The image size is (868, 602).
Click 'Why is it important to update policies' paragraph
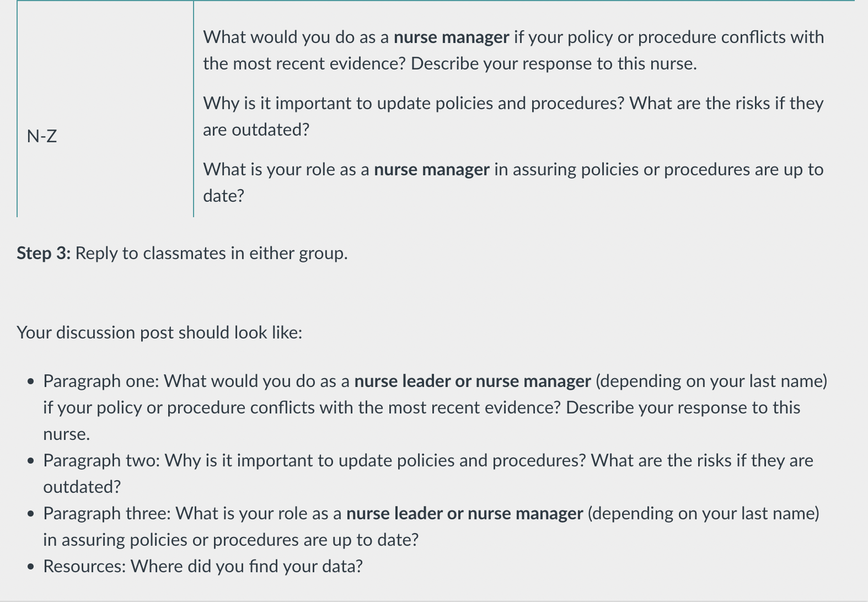coord(513,116)
